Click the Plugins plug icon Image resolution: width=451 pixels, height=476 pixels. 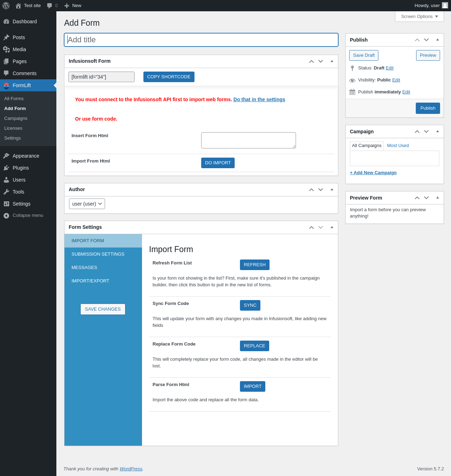[6, 168]
